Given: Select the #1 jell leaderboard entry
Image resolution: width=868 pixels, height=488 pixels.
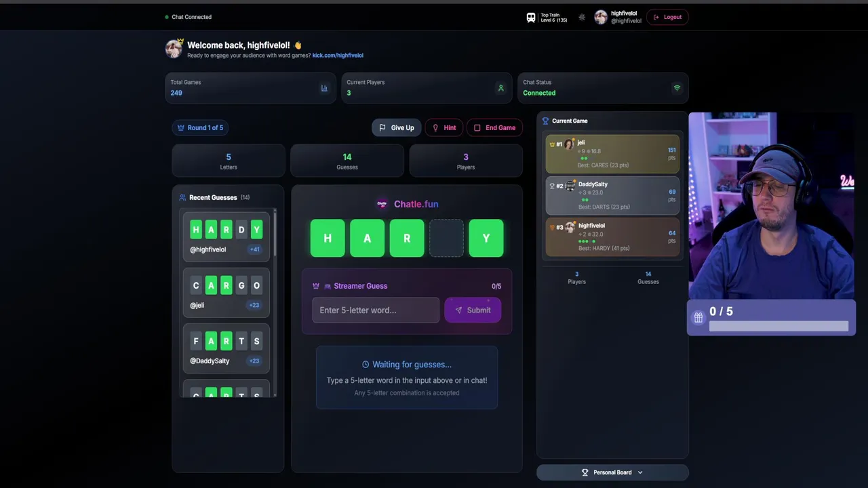Looking at the screenshot, I should pyautogui.click(x=612, y=154).
